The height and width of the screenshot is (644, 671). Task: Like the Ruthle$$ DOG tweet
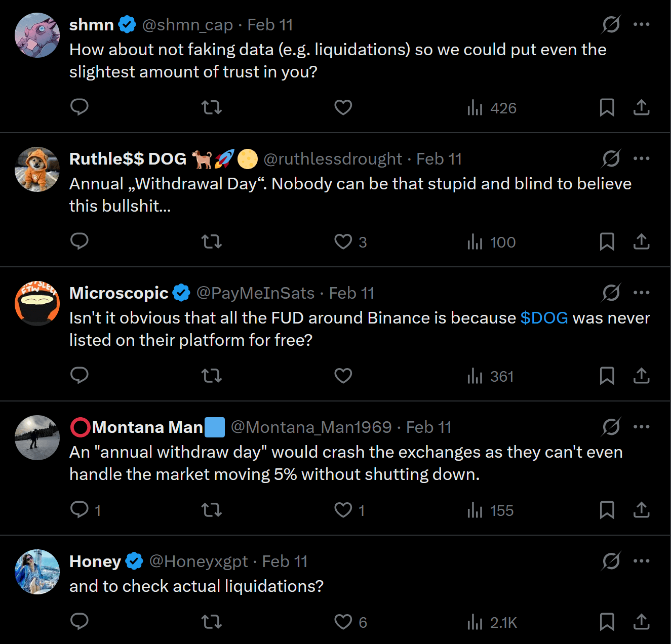point(343,241)
